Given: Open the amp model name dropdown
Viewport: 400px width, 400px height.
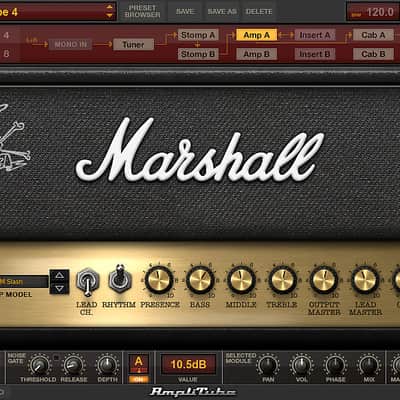Looking at the screenshot, I should click(23, 282).
